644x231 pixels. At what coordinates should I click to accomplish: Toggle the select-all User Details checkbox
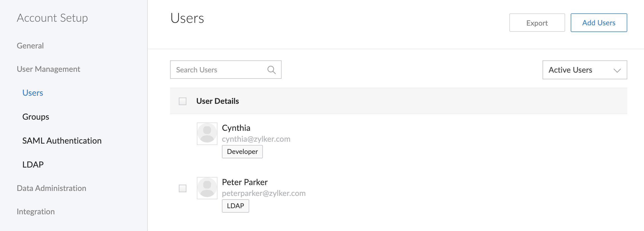[183, 101]
